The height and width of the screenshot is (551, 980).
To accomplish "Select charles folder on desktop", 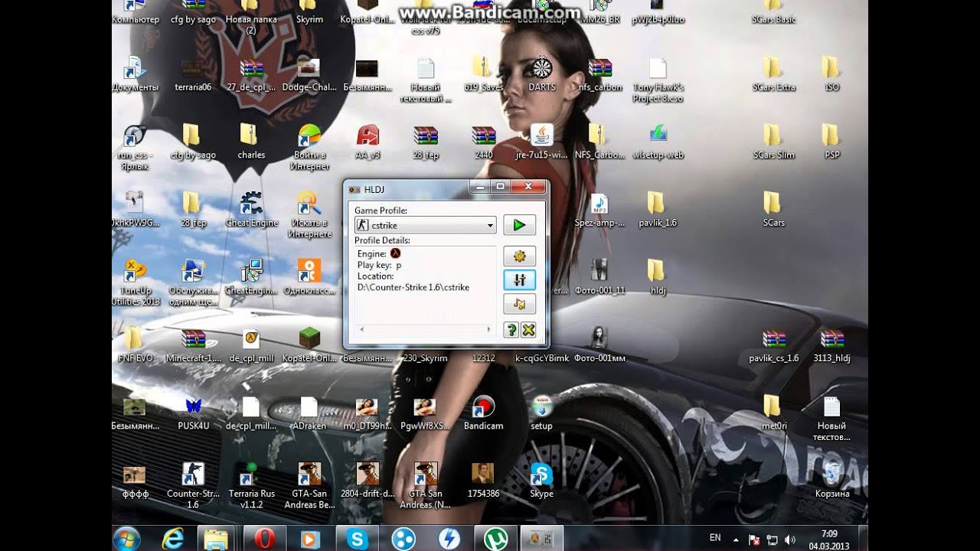I will pyautogui.click(x=251, y=142).
